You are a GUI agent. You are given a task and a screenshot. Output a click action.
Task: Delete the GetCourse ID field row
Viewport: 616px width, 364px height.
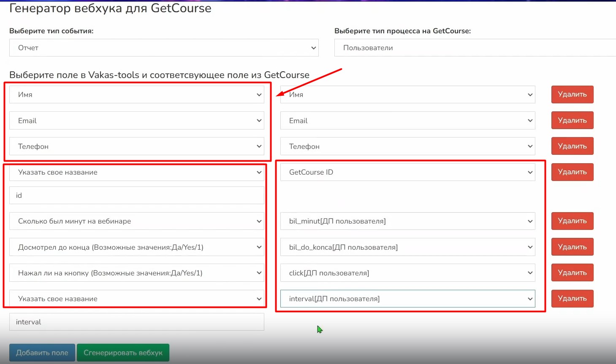572,172
